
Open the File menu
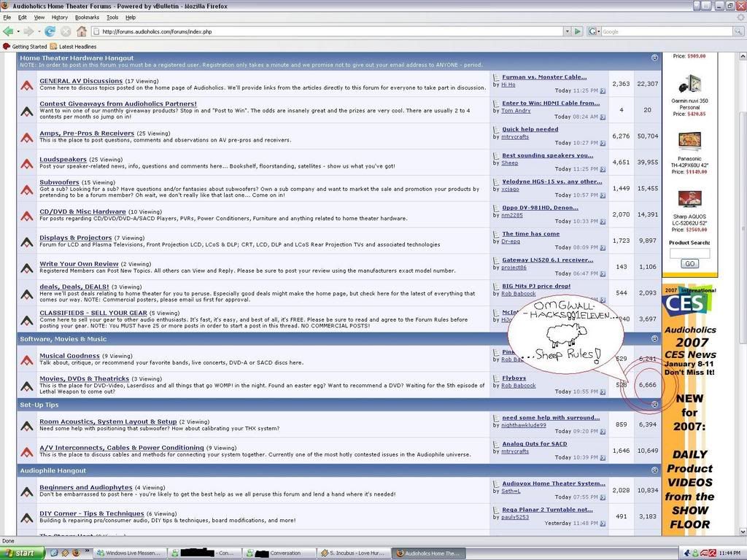7,17
